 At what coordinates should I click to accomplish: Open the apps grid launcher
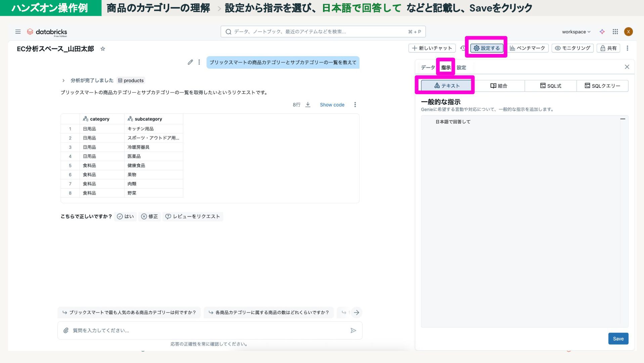(x=615, y=32)
